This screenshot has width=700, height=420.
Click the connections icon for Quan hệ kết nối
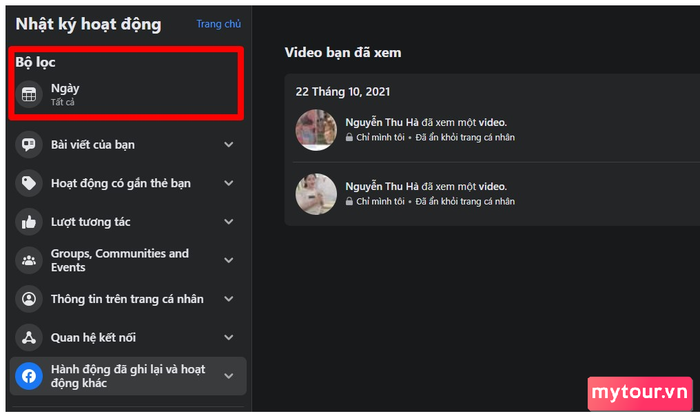(x=29, y=337)
